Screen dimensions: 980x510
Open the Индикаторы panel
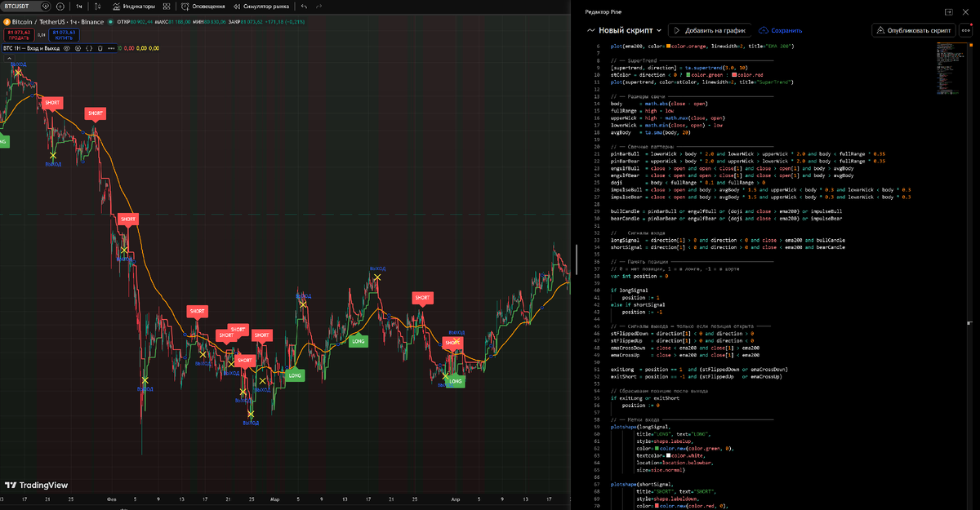[x=134, y=6]
